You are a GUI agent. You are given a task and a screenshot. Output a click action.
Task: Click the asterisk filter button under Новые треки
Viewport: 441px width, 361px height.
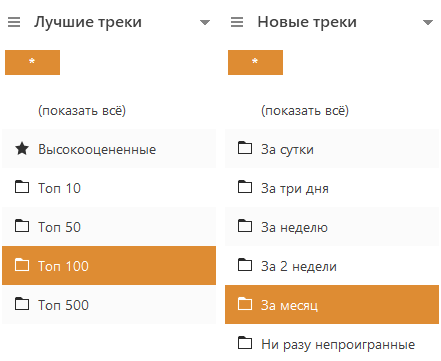pyautogui.click(x=255, y=62)
